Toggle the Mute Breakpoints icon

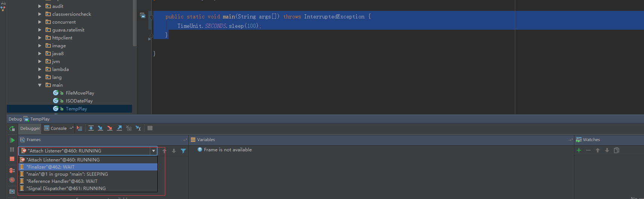[x=12, y=180]
